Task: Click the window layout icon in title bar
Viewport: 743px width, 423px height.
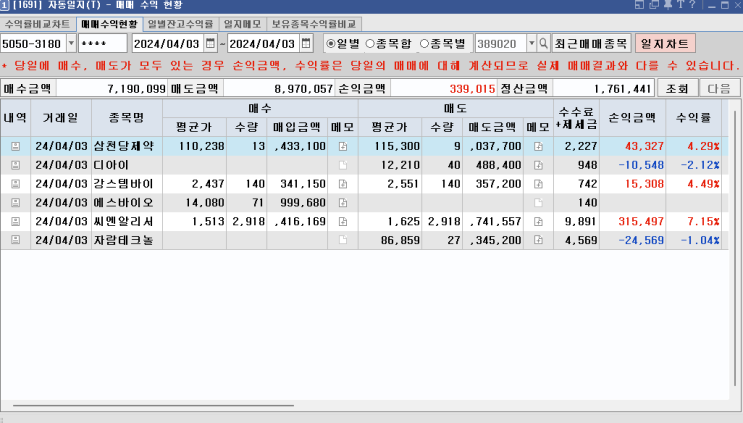Action: 640,5
